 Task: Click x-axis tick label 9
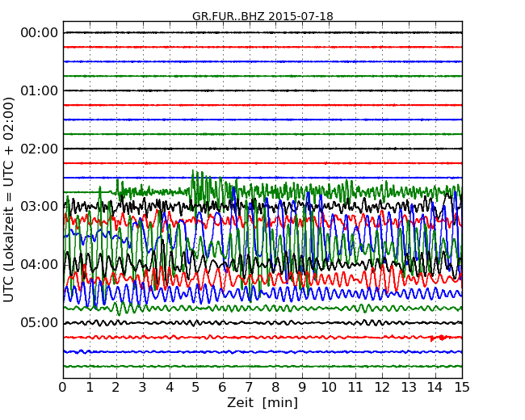click(302, 387)
